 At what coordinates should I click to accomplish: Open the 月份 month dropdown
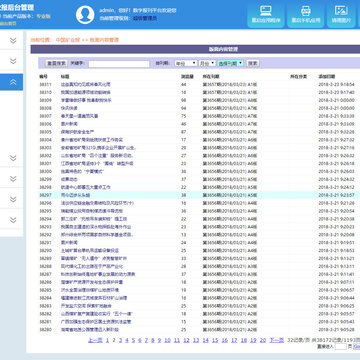tap(207, 63)
